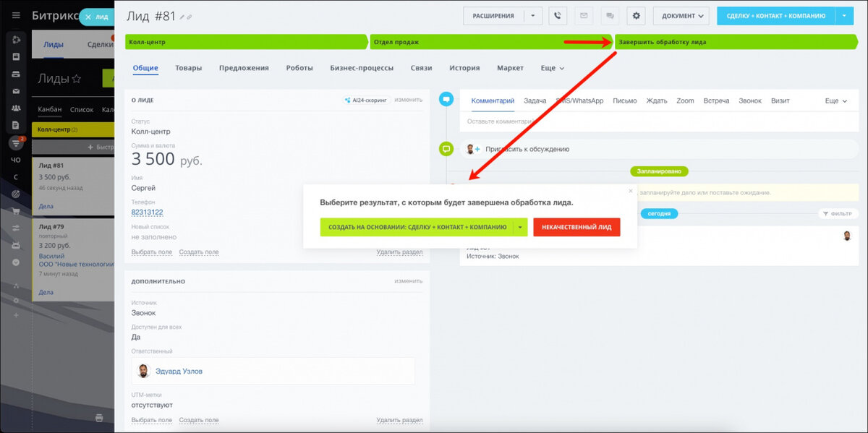Click РАСШИРЕНИЯ button

(x=493, y=15)
